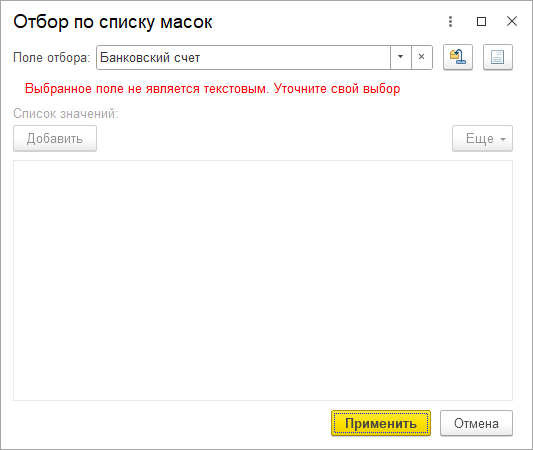This screenshot has height=450, width=533.
Task: Click the red error message text
Action: tap(212, 89)
